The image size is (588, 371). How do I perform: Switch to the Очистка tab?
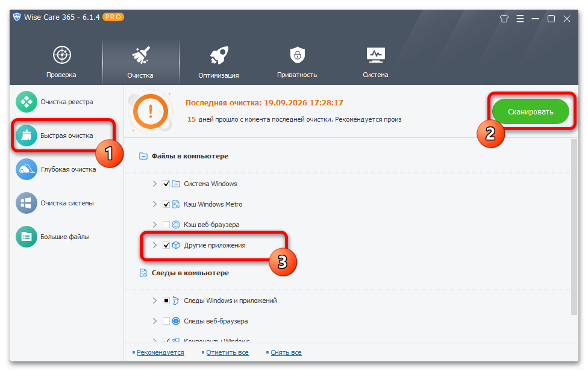140,61
